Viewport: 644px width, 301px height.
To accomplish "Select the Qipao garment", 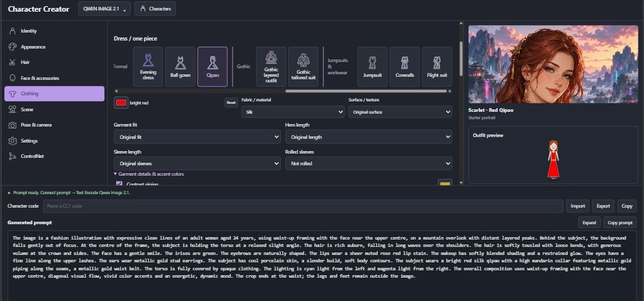I will point(213,66).
